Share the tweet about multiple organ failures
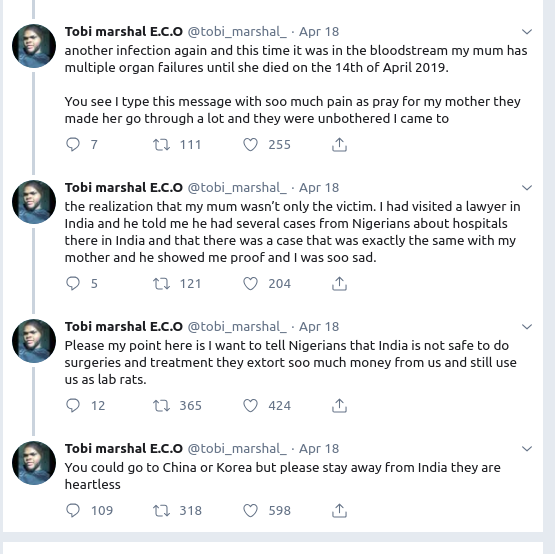This screenshot has height=554, width=555. (x=339, y=144)
